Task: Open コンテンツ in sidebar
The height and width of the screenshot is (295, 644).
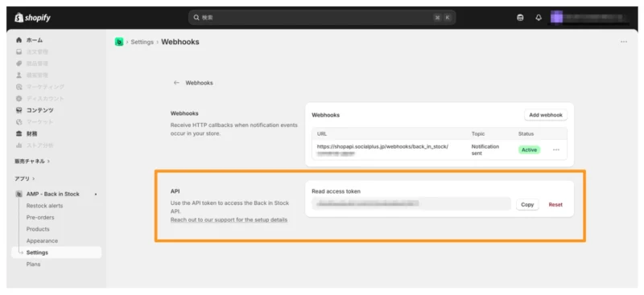Action: click(x=39, y=110)
